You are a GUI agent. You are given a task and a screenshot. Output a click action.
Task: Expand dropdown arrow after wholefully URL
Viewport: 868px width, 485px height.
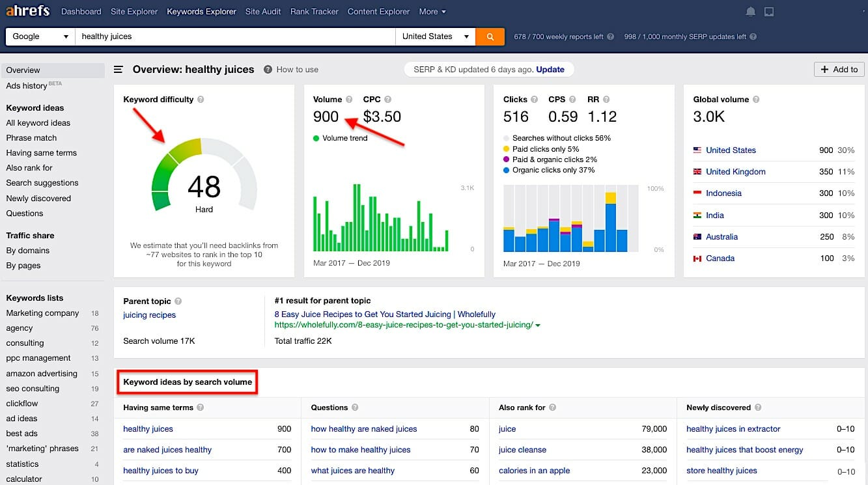click(x=538, y=325)
